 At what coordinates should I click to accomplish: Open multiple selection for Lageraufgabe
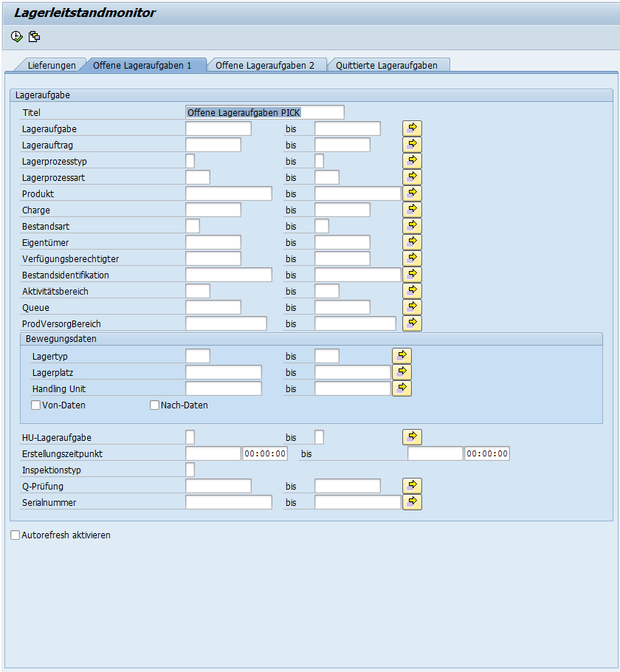(x=412, y=128)
